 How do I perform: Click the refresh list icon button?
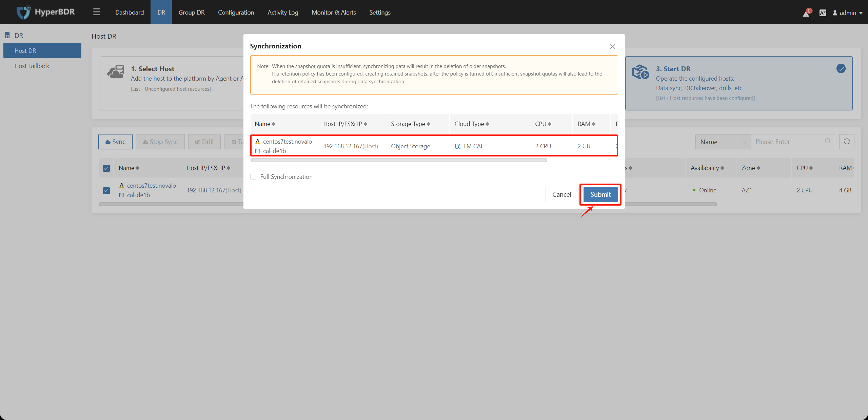(847, 142)
